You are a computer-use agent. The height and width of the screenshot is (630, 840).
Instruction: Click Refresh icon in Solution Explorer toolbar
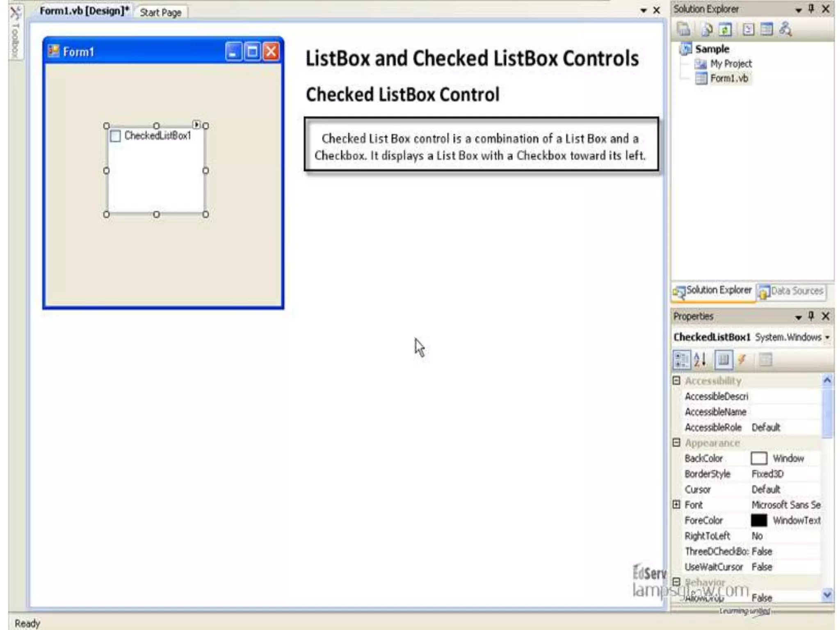[725, 29]
